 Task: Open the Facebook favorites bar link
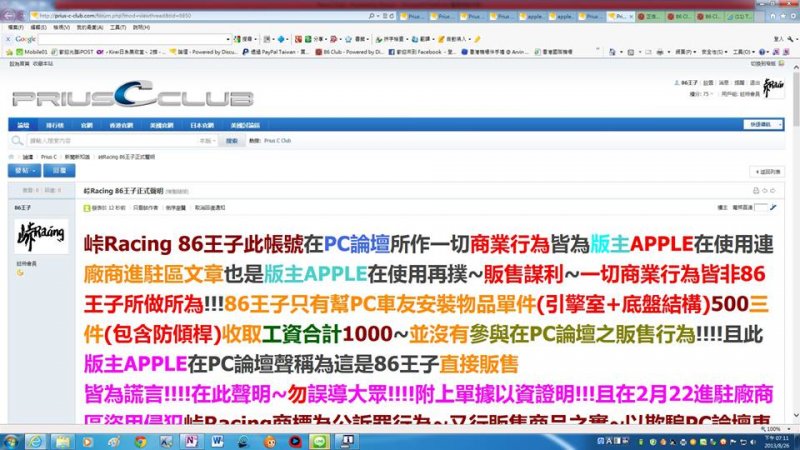(422, 52)
